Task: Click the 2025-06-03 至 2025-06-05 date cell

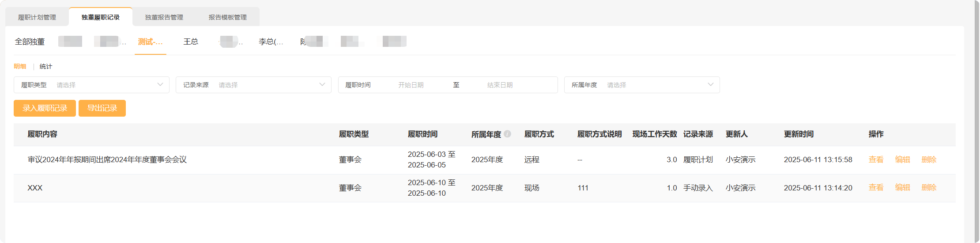Action: [431, 159]
